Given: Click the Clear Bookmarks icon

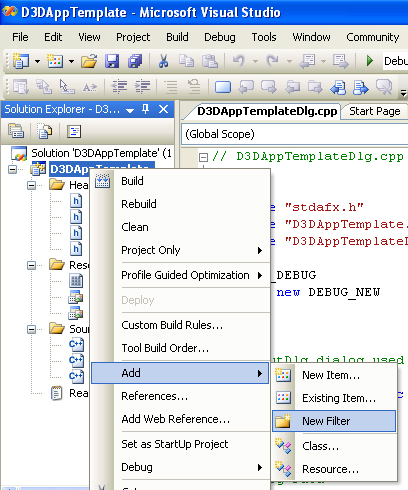Looking at the screenshot, I should click(384, 87).
